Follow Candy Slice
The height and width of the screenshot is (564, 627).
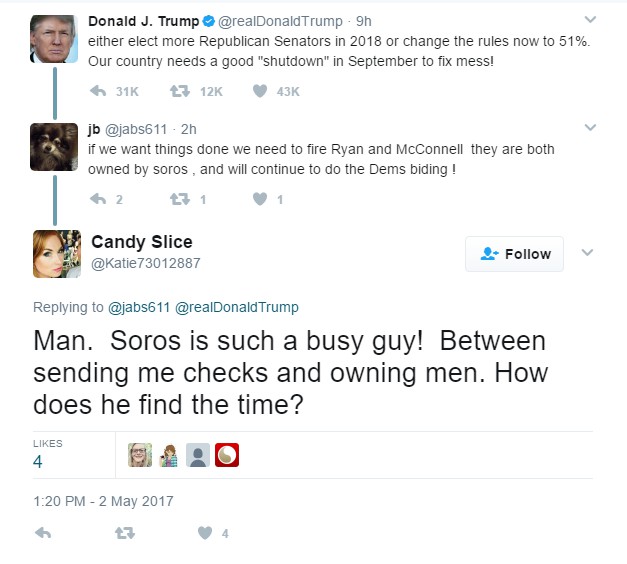(x=514, y=254)
